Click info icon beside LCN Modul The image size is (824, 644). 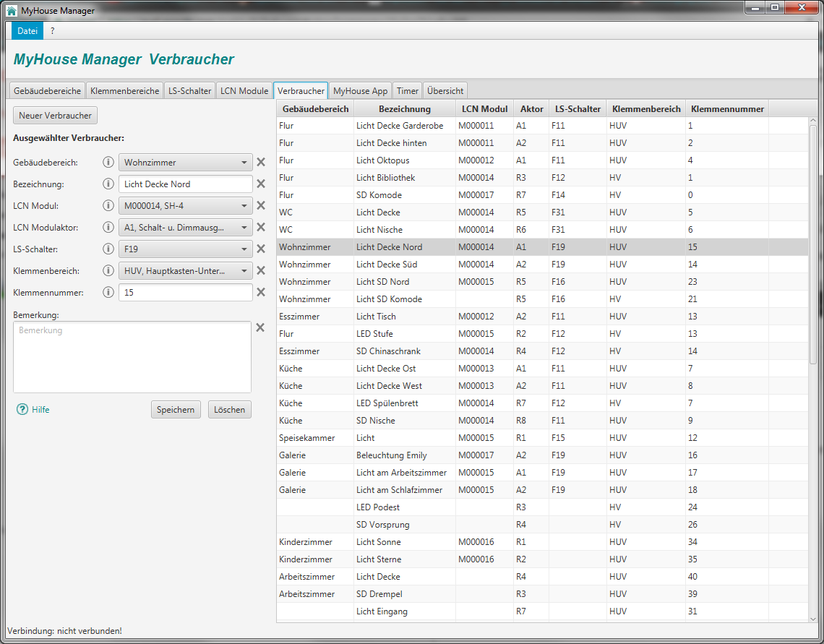[108, 206]
